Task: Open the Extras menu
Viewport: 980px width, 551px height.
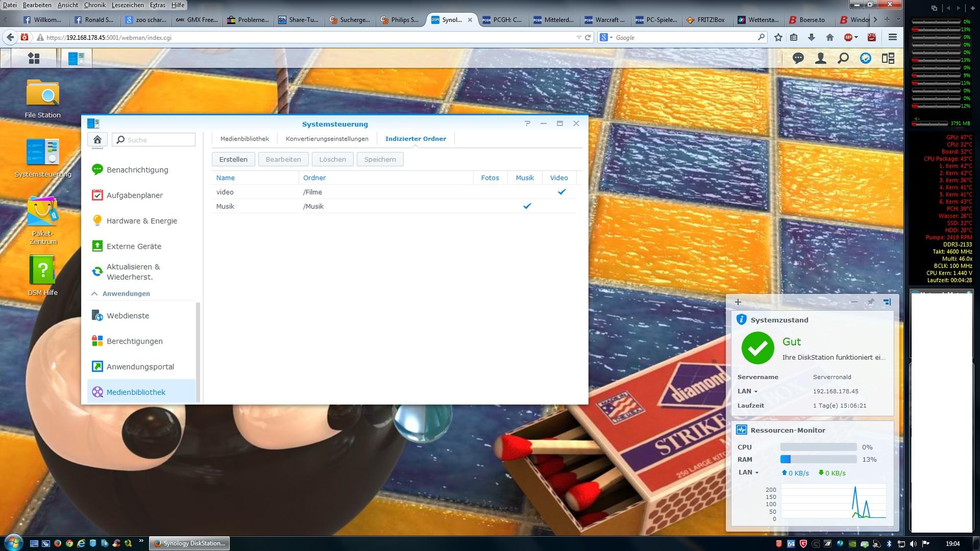Action: click(157, 5)
